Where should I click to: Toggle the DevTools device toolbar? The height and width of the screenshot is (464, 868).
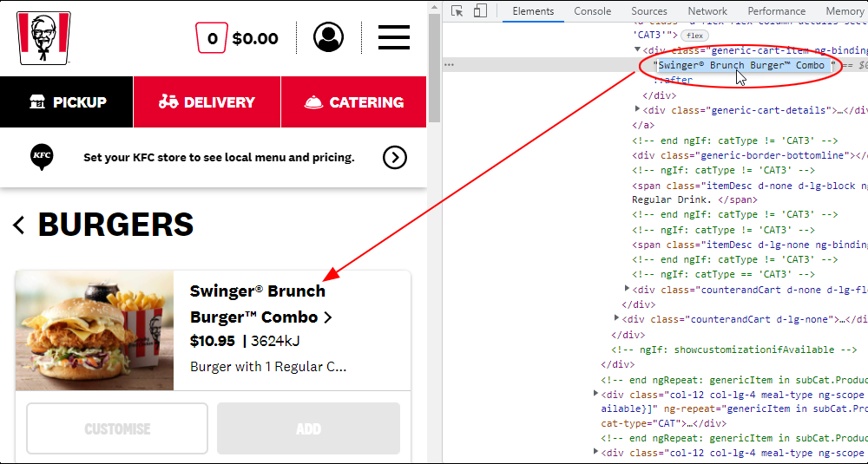[x=480, y=11]
